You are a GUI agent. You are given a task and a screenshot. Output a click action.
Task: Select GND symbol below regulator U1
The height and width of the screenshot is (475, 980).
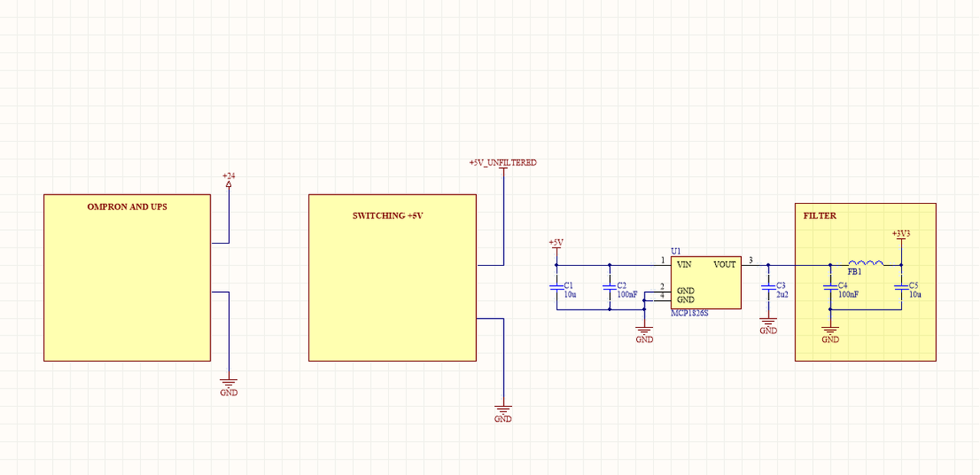pyautogui.click(x=645, y=334)
